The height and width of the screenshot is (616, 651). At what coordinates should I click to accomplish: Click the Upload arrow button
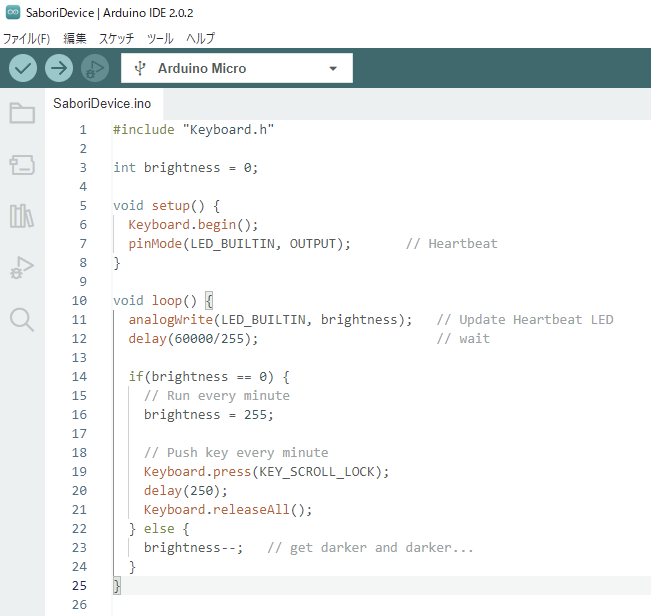pyautogui.click(x=59, y=68)
